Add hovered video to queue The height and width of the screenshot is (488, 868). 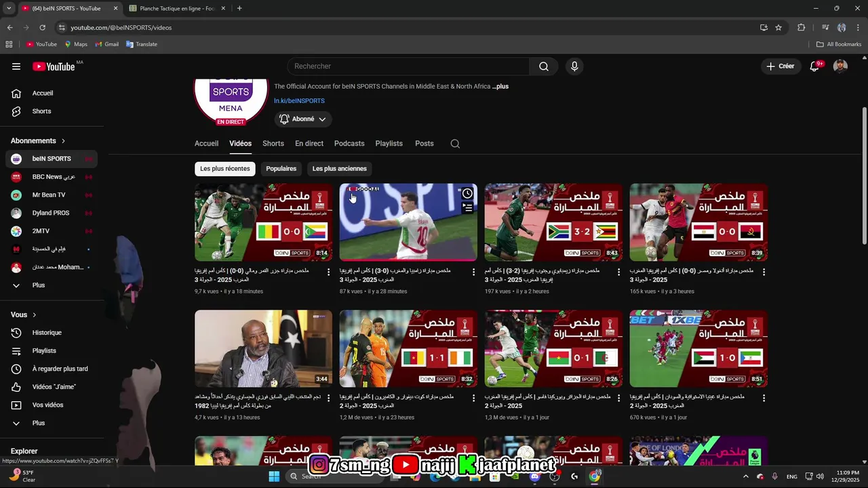point(467,208)
